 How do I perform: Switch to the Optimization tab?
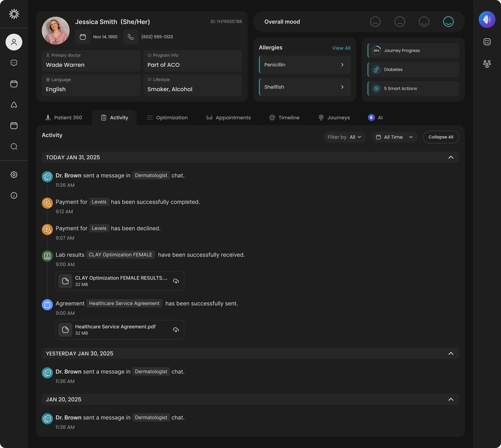167,118
